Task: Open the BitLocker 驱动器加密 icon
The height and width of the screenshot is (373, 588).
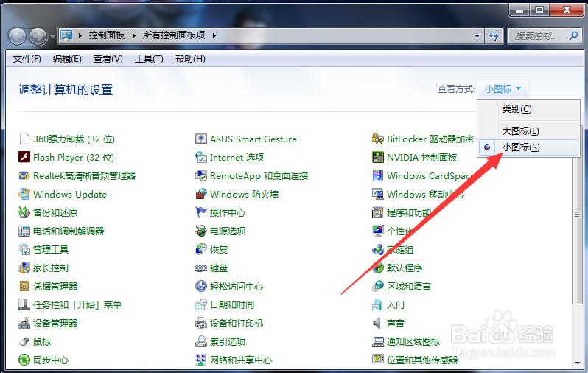Action: pyautogui.click(x=377, y=139)
